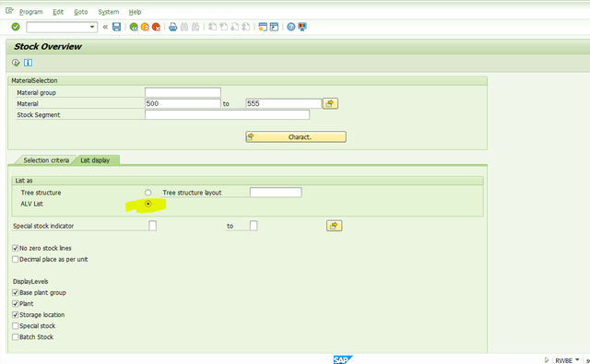Open the transaction command field dropdown
Screen dimensions: 590x364
pos(92,27)
